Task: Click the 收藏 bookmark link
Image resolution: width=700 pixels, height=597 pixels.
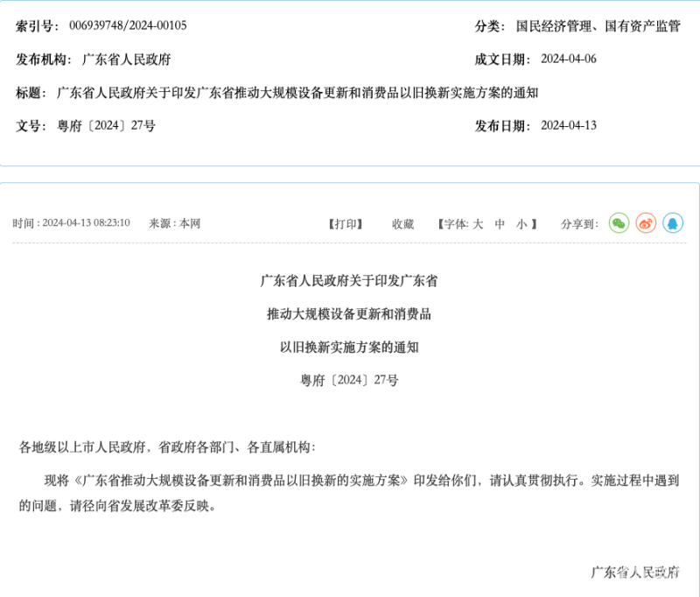Action: point(402,224)
